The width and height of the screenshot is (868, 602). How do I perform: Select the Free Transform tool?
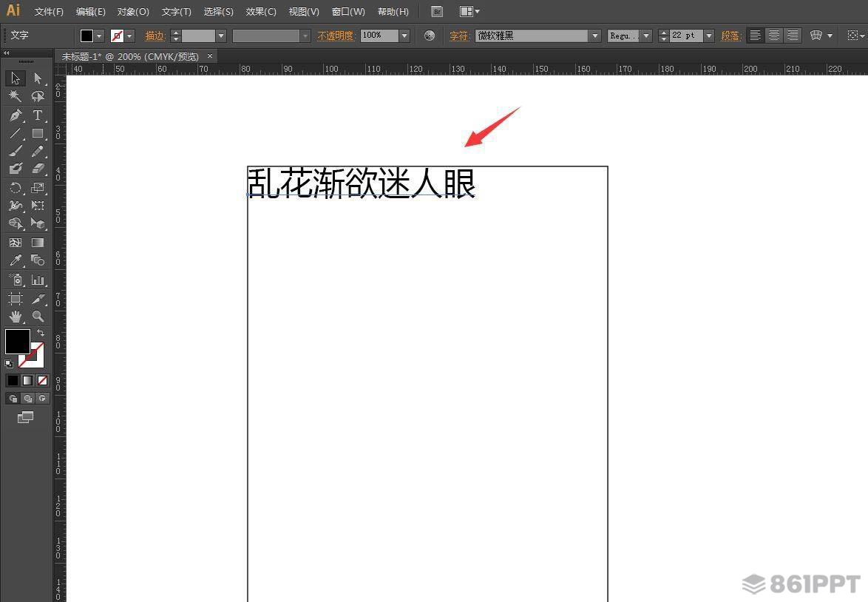[38, 206]
